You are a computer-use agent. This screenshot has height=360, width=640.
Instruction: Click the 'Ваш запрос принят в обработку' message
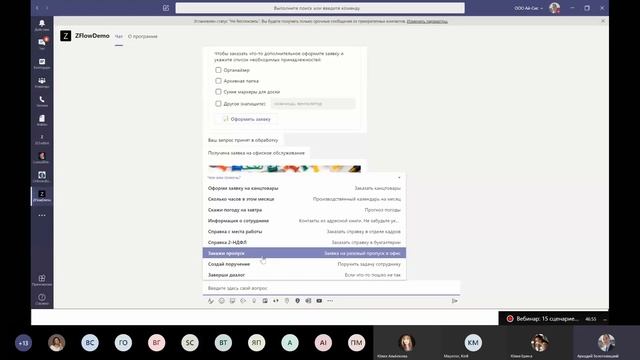click(243, 140)
